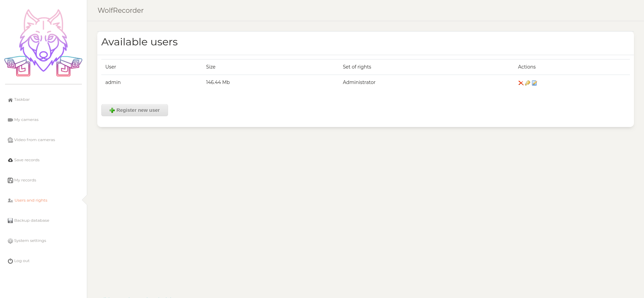The height and width of the screenshot is (298, 644).
Task: Click the Size column header
Action: pos(211,67)
